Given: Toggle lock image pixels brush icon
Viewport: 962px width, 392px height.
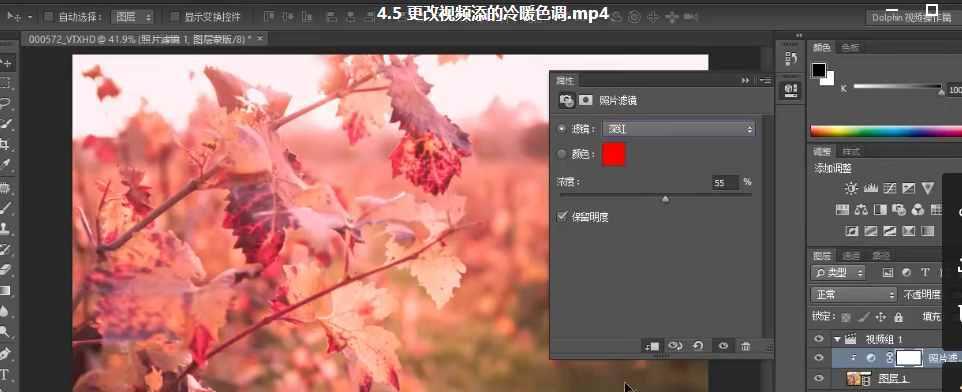Looking at the screenshot, I should 864,317.
